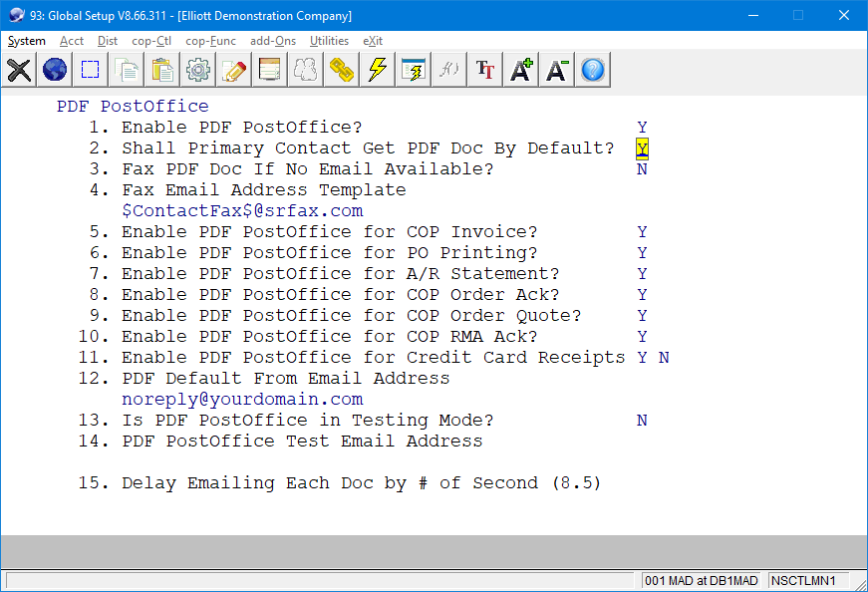Open the gear settings toolbar icon
Image resolution: width=868 pixels, height=592 pixels.
pos(198,70)
